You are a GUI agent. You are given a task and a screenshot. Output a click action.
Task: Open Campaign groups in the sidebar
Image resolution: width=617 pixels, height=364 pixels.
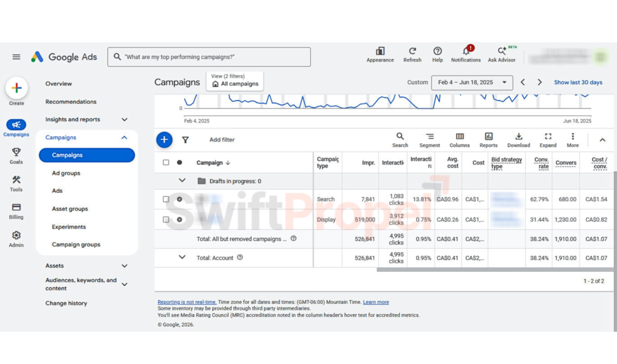77,245
